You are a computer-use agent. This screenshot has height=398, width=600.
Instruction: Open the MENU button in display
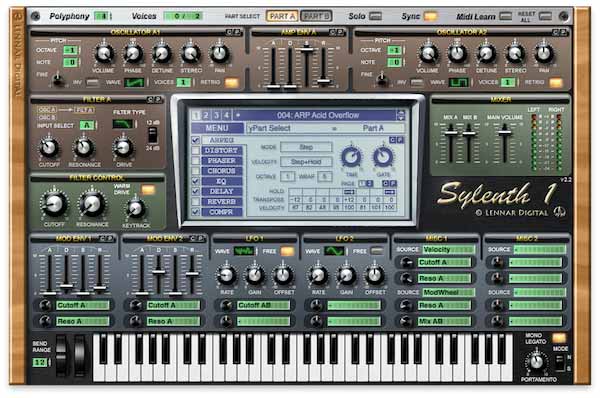pyautogui.click(x=217, y=128)
